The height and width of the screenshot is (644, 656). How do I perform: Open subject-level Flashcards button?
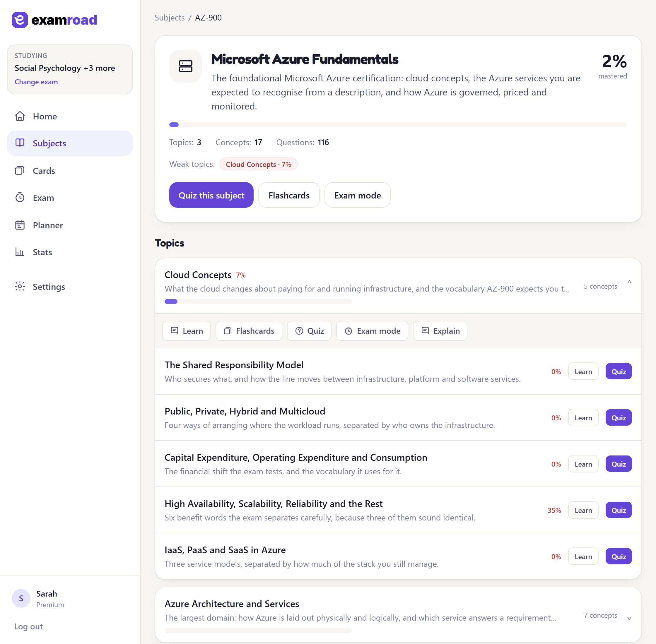(x=289, y=195)
